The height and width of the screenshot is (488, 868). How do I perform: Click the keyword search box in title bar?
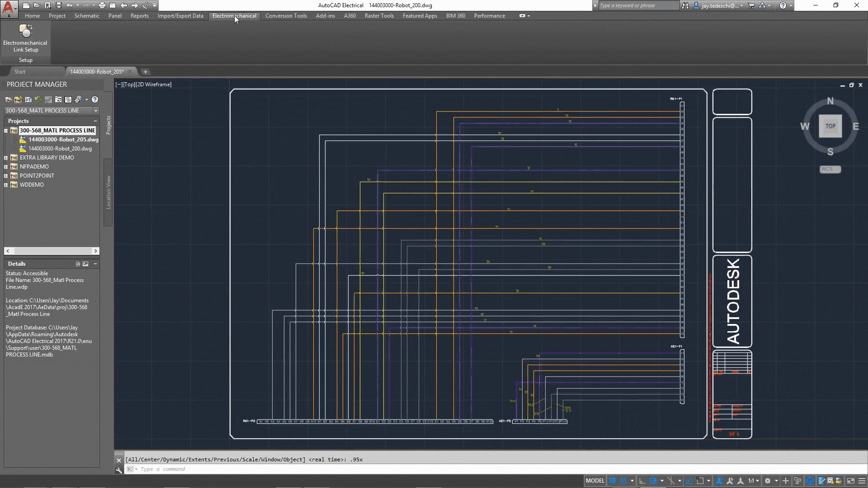tap(638, 5)
